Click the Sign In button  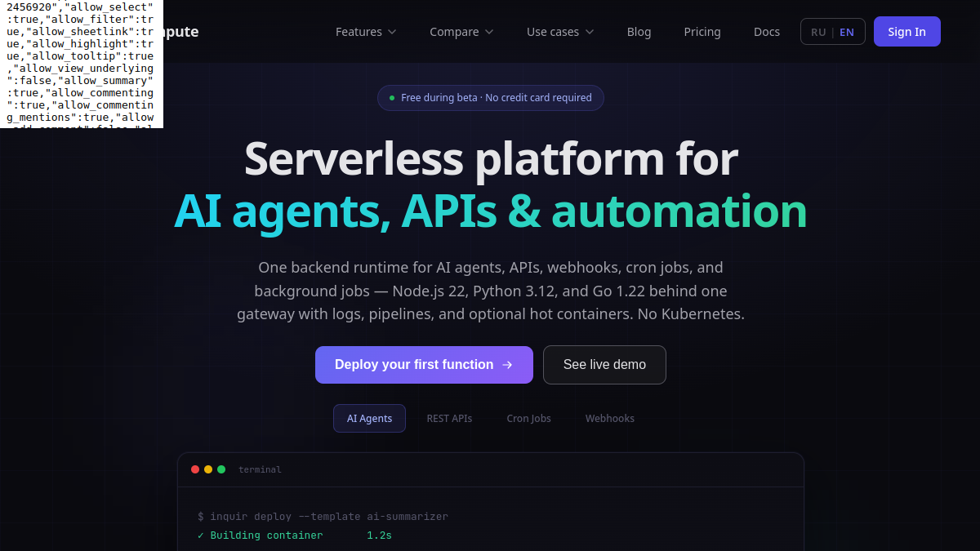[906, 32]
